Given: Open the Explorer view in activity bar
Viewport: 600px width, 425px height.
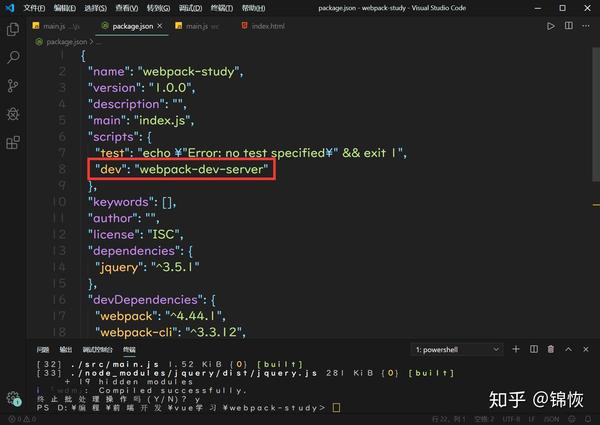Looking at the screenshot, I should [13, 29].
